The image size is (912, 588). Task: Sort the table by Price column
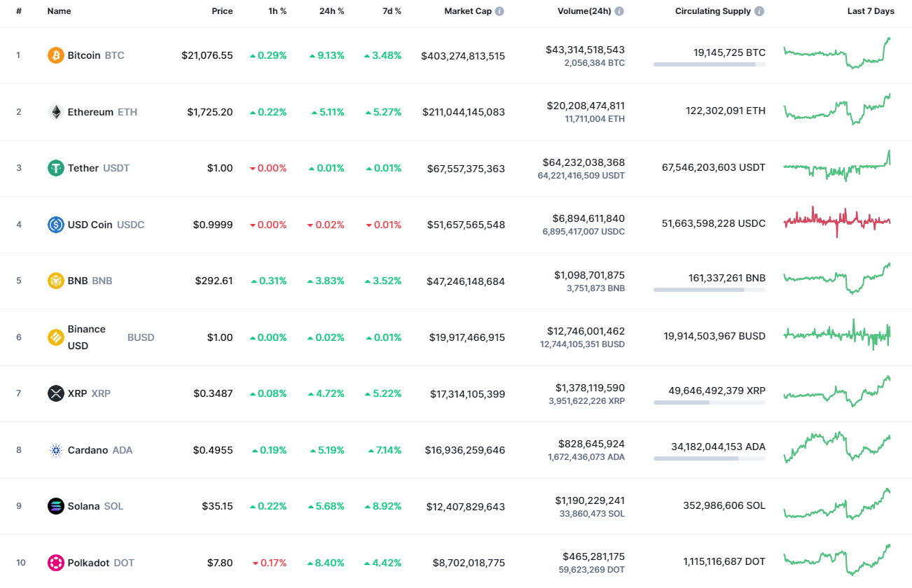tap(222, 10)
